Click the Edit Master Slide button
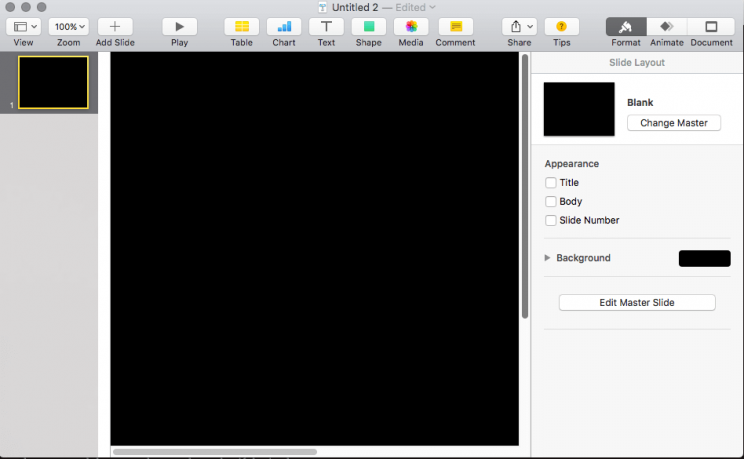The height and width of the screenshot is (459, 744). click(x=637, y=303)
